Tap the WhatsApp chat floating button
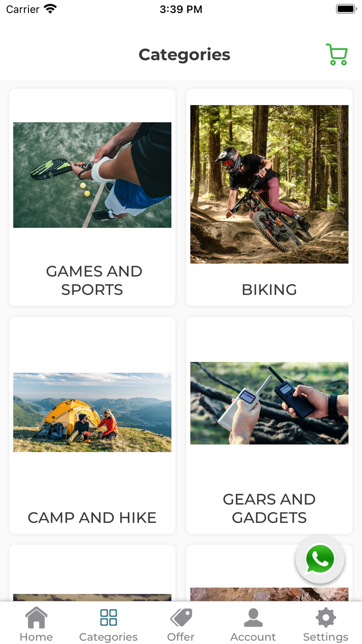362x644 pixels. [320, 559]
